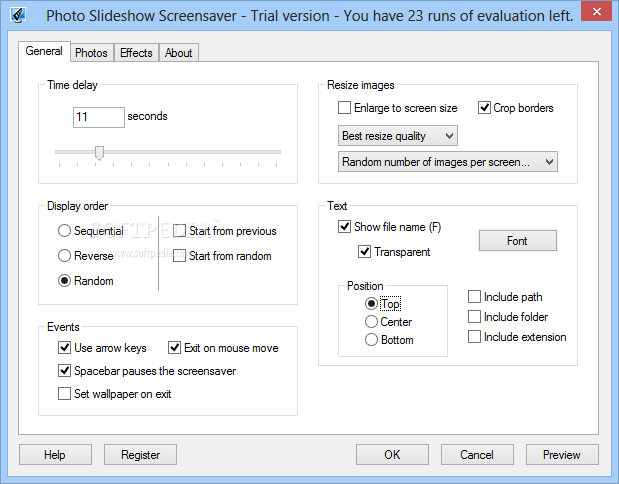Viewport: 619px width, 484px height.
Task: Click the time delay slider handle
Action: [x=99, y=153]
